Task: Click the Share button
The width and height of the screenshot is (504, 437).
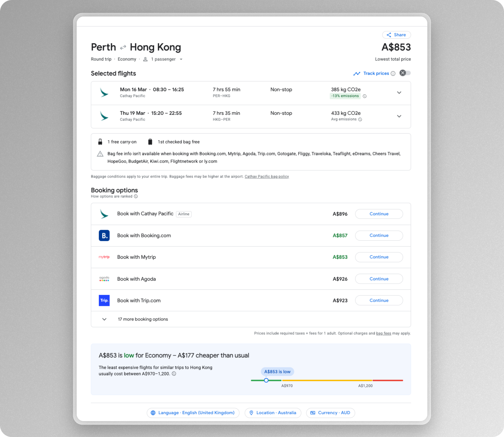Action: click(x=396, y=35)
